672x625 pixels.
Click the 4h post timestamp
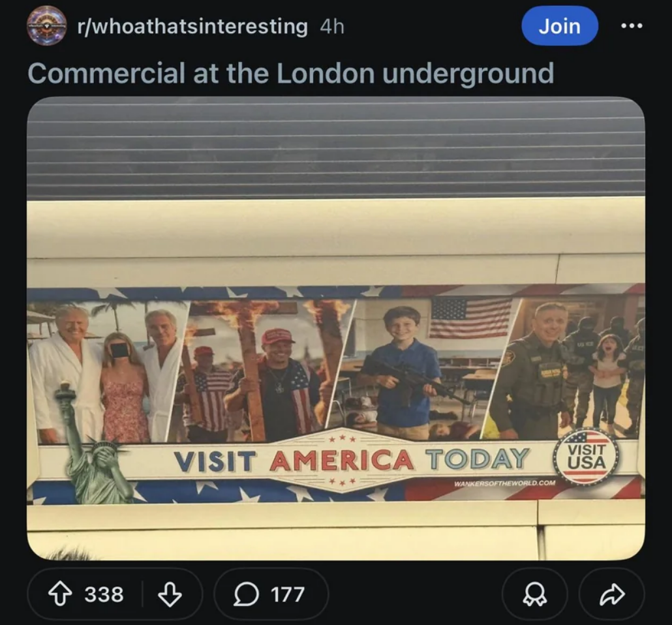click(332, 27)
